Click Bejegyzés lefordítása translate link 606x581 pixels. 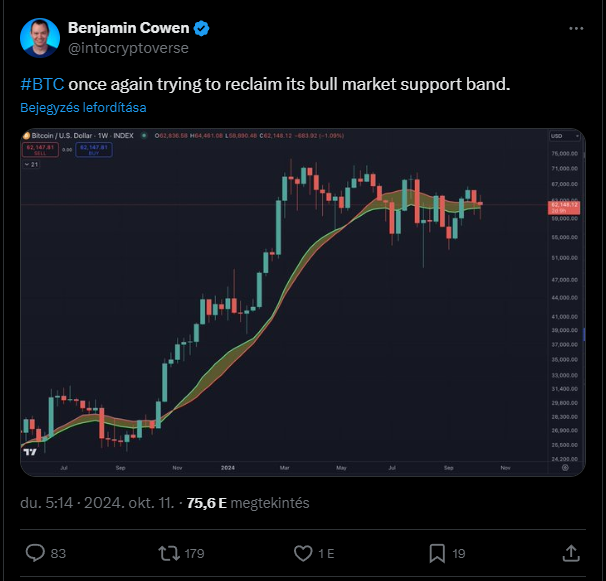[83, 107]
